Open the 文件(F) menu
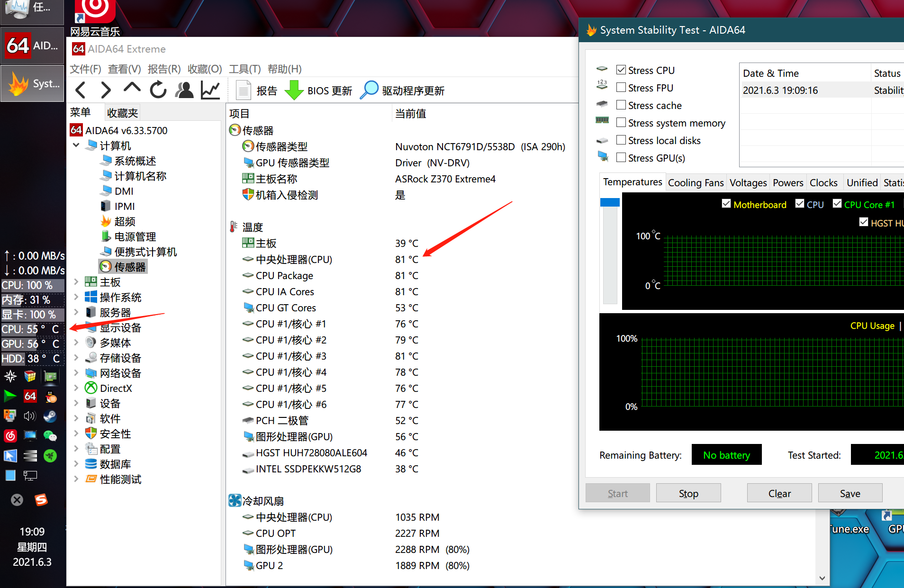This screenshot has width=904, height=588. tap(86, 69)
